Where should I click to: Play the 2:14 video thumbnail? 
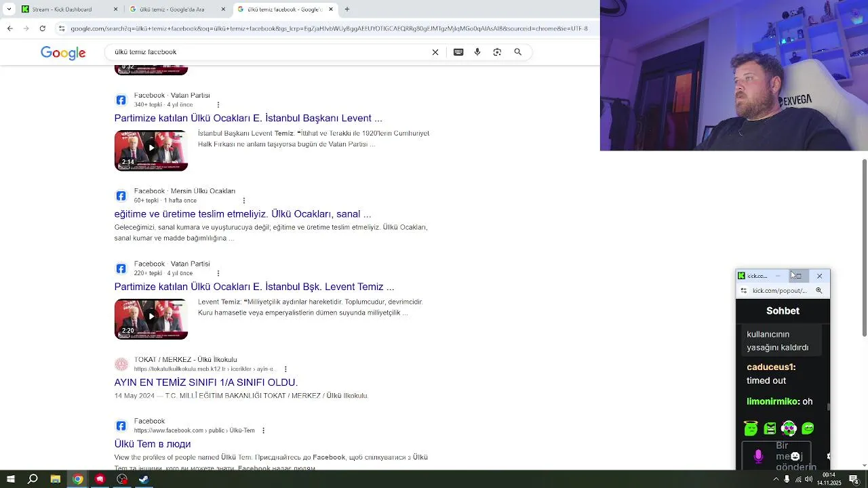coord(151,150)
